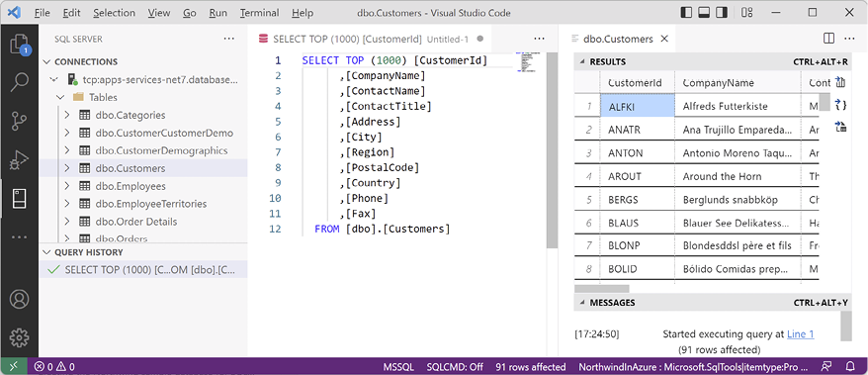Click the query editor vertical scrollbar
This screenshot has width=868, height=375.
click(x=552, y=149)
